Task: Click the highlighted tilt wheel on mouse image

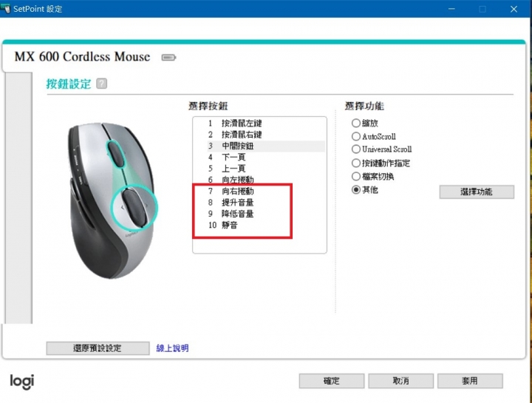Action: tap(134, 208)
